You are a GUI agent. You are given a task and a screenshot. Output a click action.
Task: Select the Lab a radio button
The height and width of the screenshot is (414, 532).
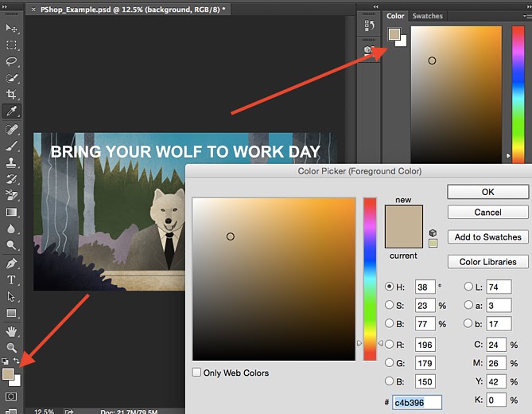pyautogui.click(x=468, y=305)
